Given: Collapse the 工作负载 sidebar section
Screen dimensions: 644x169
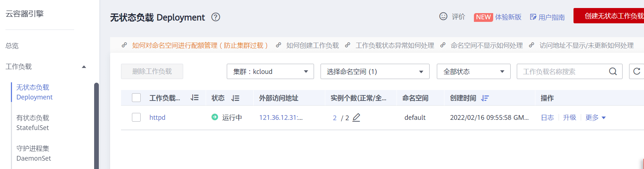Looking at the screenshot, I should pos(84,67).
